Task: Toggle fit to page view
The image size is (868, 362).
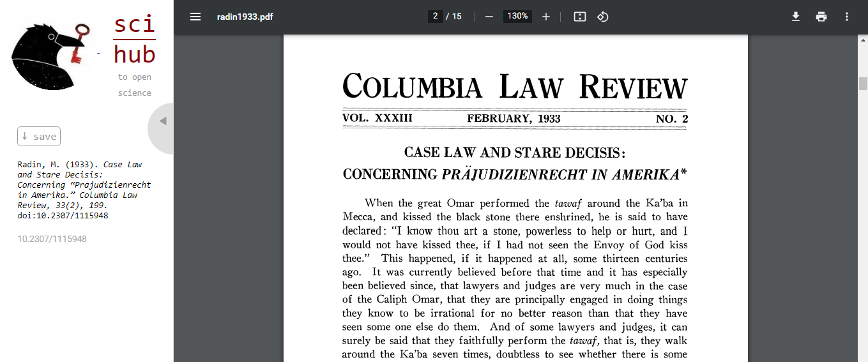Action: pyautogui.click(x=580, y=17)
